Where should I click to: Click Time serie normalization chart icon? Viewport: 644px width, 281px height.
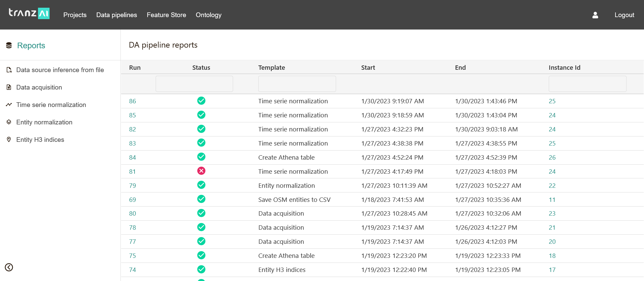tap(9, 105)
